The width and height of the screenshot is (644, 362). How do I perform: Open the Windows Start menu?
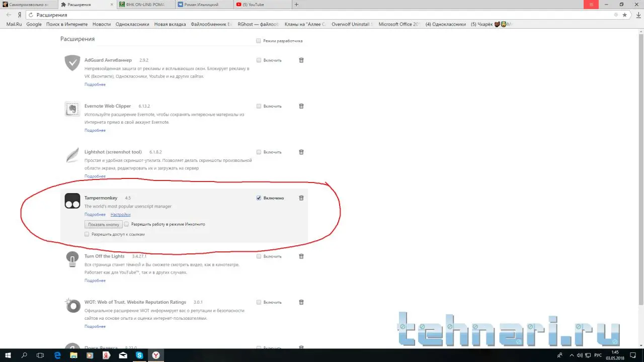pos(8,355)
